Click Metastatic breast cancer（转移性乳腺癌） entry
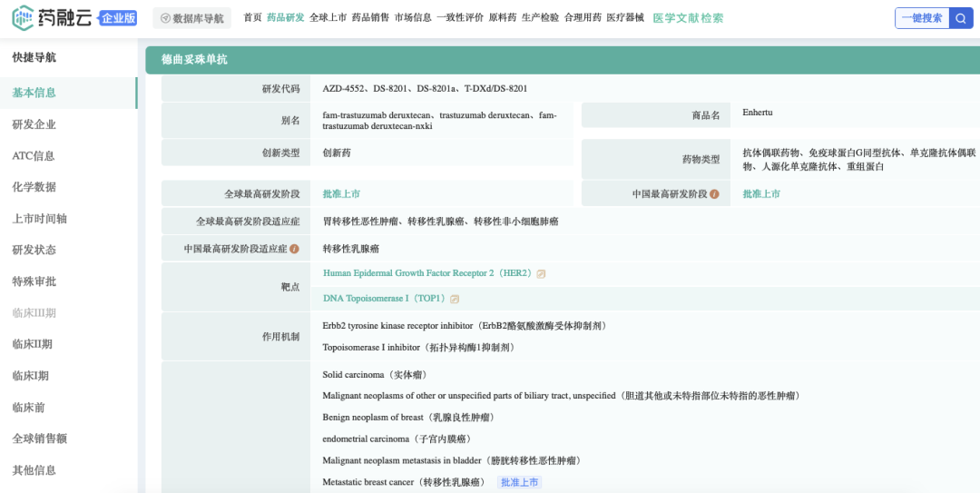This screenshot has height=493, width=980. click(405, 482)
